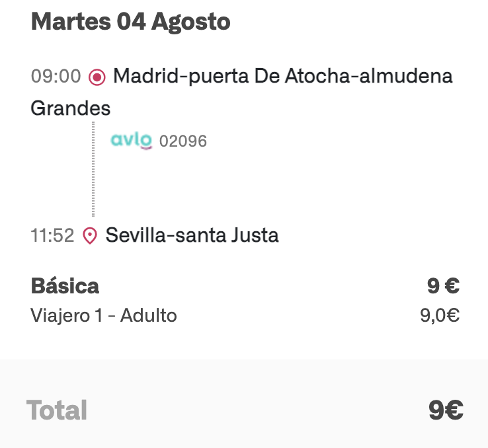The height and width of the screenshot is (448, 488).
Task: Select Sevilla-santa Justa destination station
Action: coord(192,235)
